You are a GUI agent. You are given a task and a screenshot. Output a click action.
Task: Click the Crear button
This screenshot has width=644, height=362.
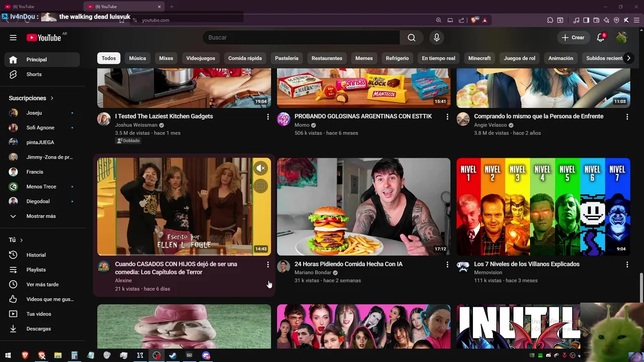tap(573, 38)
